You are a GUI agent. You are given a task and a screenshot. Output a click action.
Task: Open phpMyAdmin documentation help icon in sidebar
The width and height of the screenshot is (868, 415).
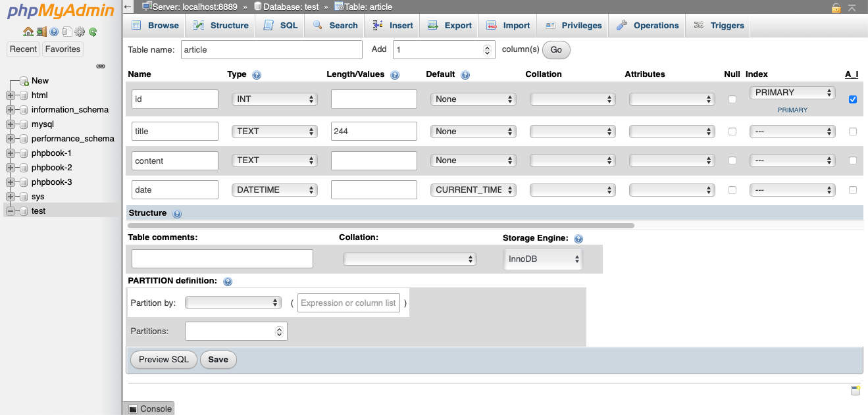pos(54,32)
